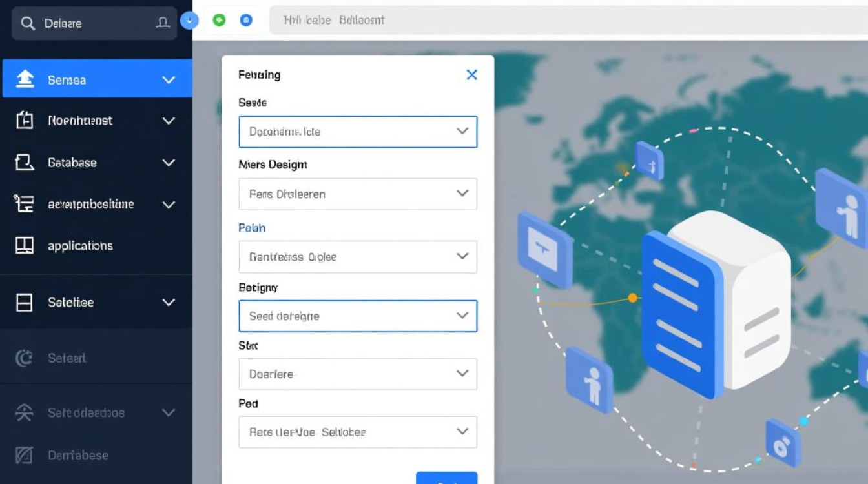Image resolution: width=868 pixels, height=484 pixels.
Task: Click the Betigny field label
Action: pyautogui.click(x=258, y=287)
